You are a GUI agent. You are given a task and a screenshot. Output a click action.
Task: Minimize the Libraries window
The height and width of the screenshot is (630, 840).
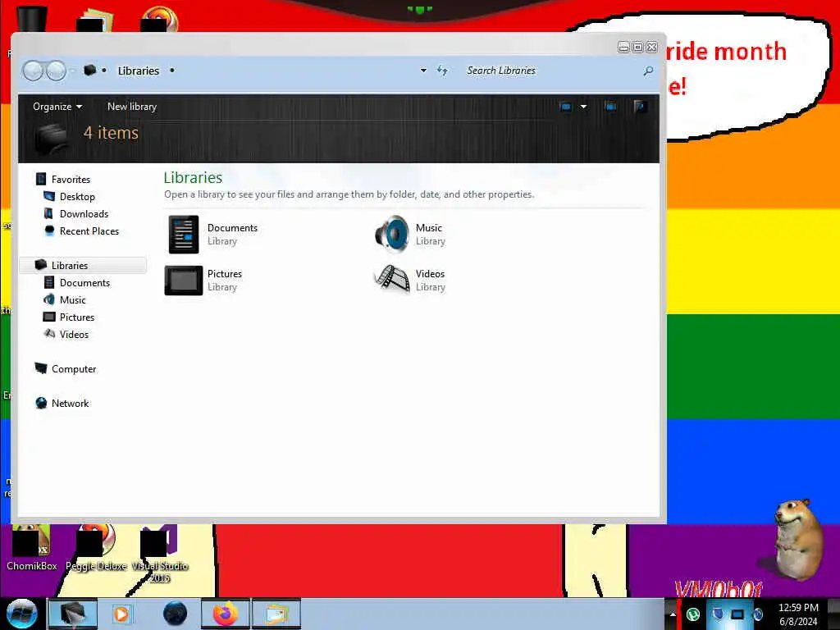click(623, 47)
